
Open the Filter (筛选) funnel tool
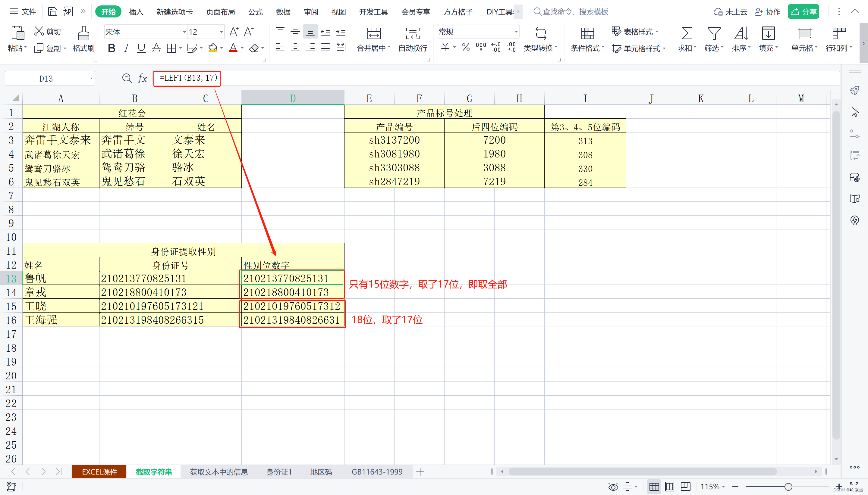click(x=713, y=33)
